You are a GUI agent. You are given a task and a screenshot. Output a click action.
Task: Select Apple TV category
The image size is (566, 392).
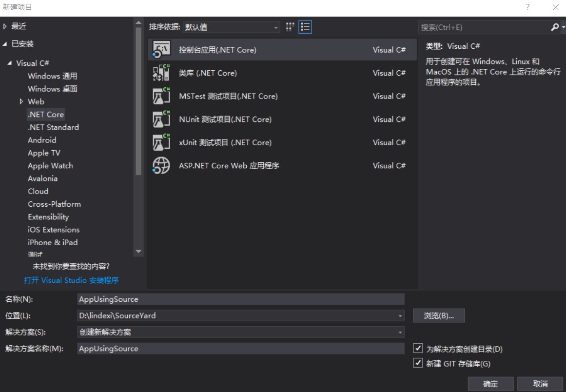(44, 153)
